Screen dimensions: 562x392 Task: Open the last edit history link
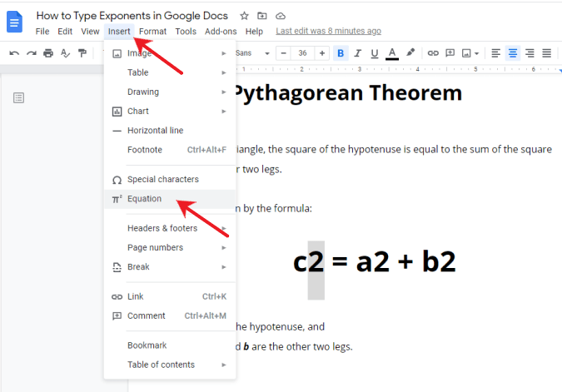tap(328, 31)
